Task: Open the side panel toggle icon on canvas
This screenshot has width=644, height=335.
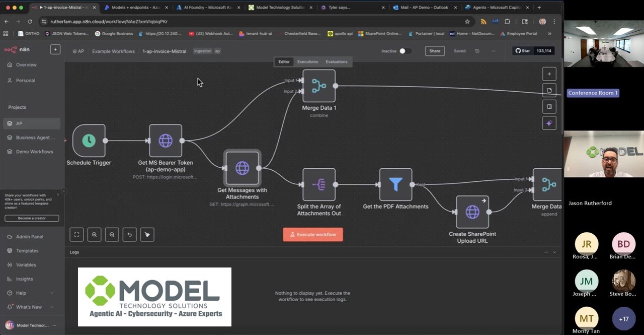Action: pos(549,107)
